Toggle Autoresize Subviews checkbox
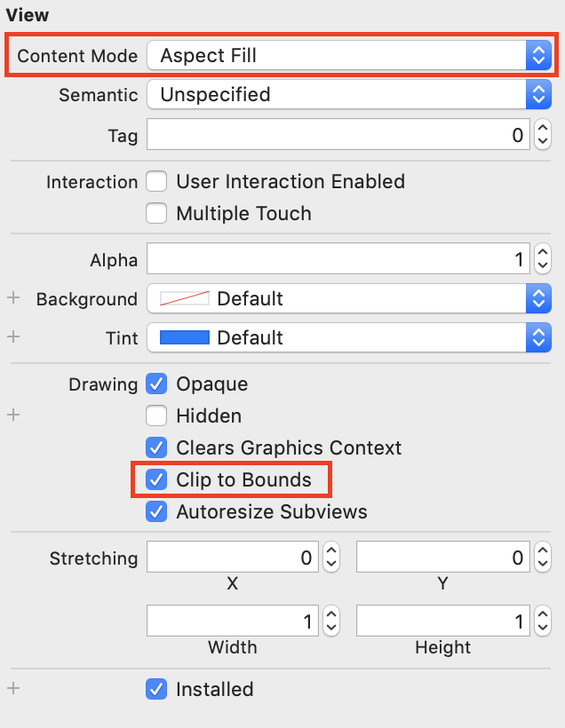 [156, 512]
